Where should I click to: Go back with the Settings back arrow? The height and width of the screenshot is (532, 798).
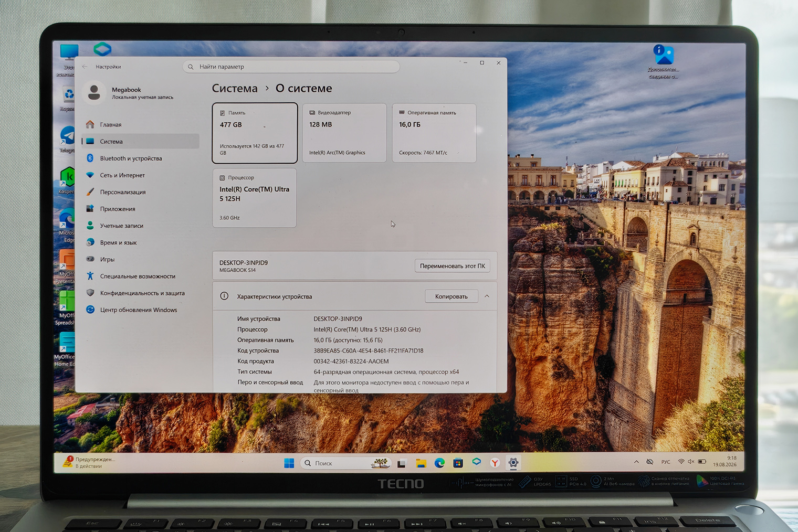tap(85, 67)
